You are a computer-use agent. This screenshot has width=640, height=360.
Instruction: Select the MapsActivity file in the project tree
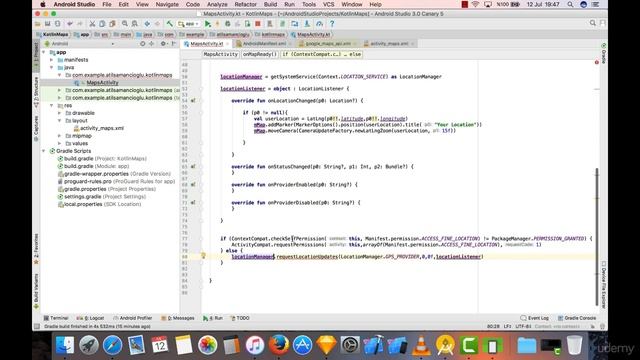[102, 82]
